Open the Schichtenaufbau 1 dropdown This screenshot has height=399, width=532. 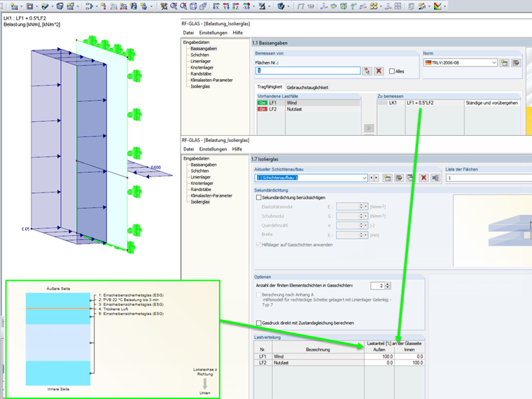pyautogui.click(x=364, y=178)
